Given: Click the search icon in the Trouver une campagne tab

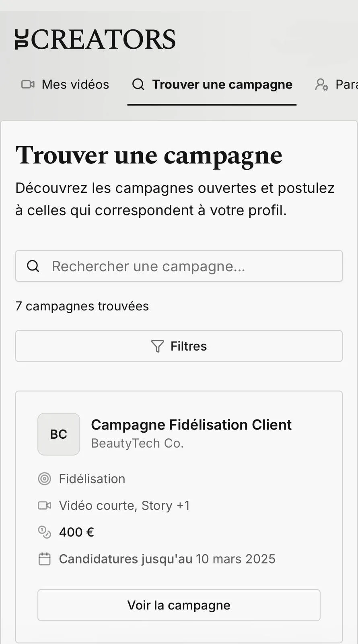Looking at the screenshot, I should coord(138,85).
